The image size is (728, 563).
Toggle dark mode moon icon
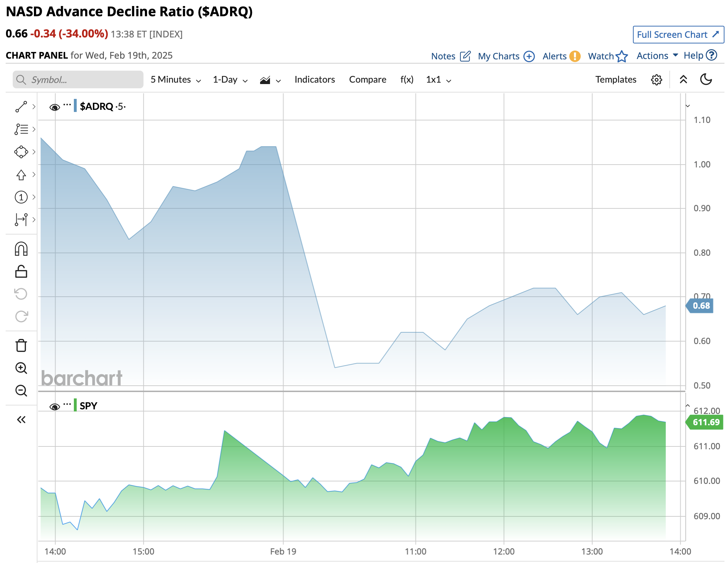coord(706,79)
